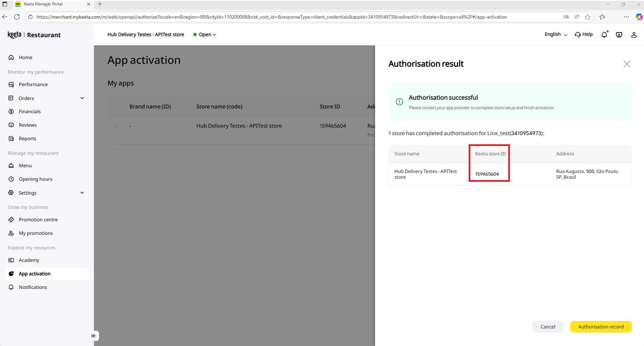Go to the Menu page

click(47, 166)
